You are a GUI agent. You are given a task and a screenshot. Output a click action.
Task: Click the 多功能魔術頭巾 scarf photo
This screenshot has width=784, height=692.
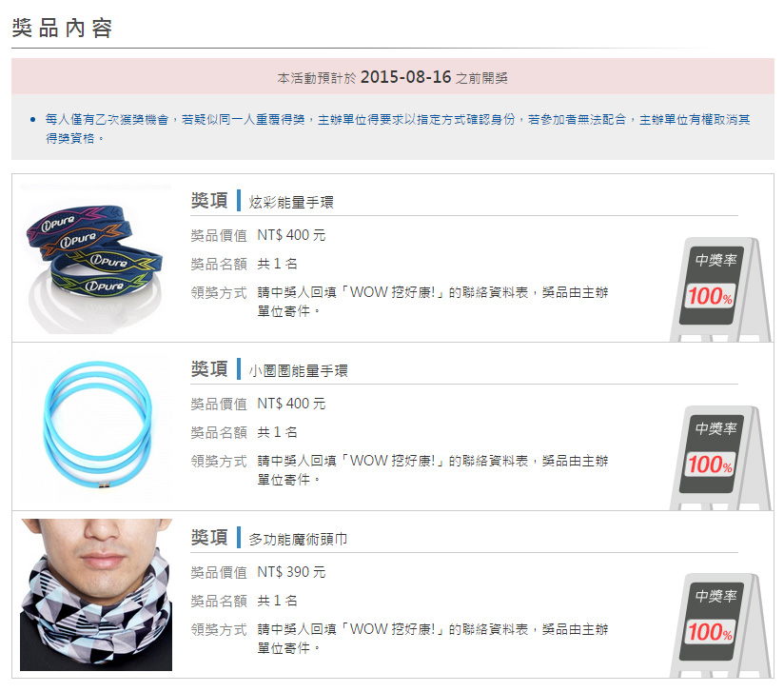click(x=95, y=594)
